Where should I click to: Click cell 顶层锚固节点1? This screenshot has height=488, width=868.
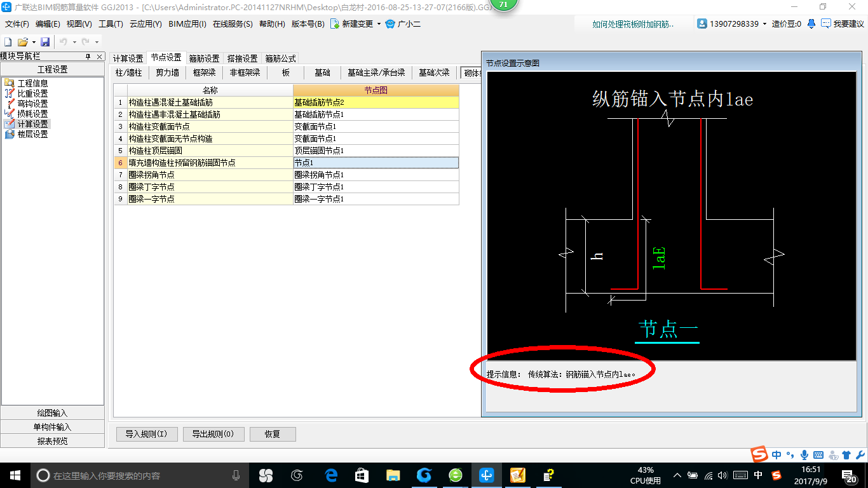click(376, 151)
